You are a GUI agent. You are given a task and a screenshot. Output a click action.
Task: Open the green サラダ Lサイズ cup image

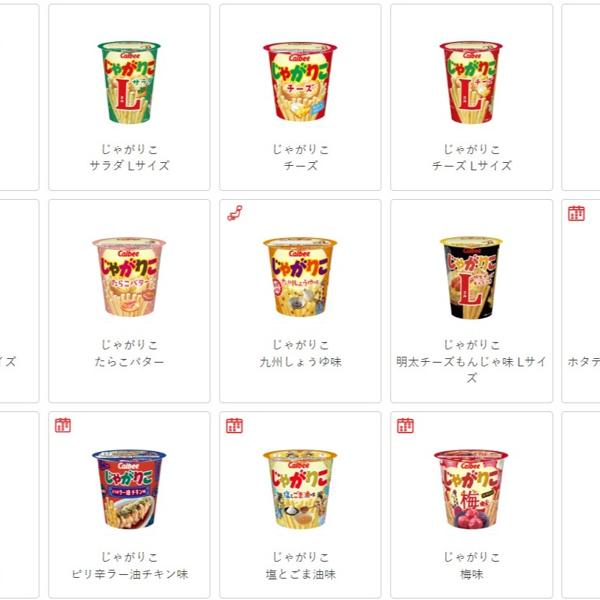(x=129, y=82)
